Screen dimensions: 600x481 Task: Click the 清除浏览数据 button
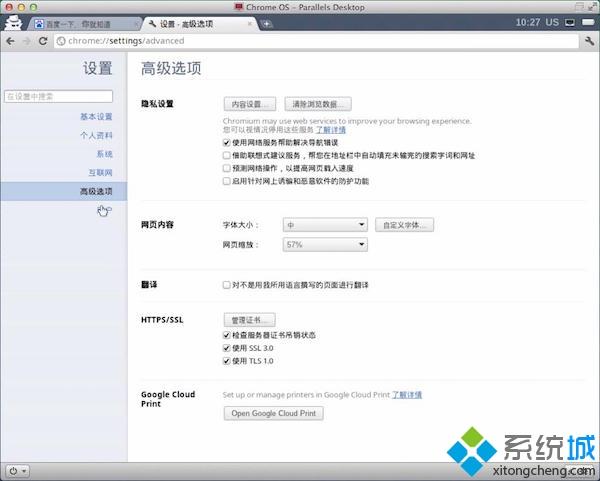click(318, 104)
